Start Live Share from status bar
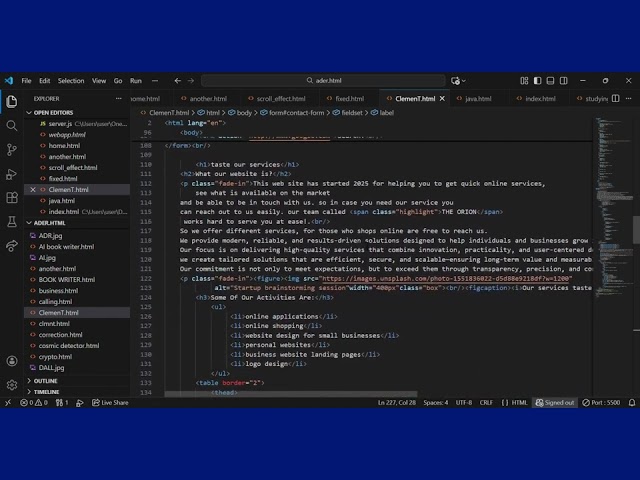 pyautogui.click(x=110, y=402)
